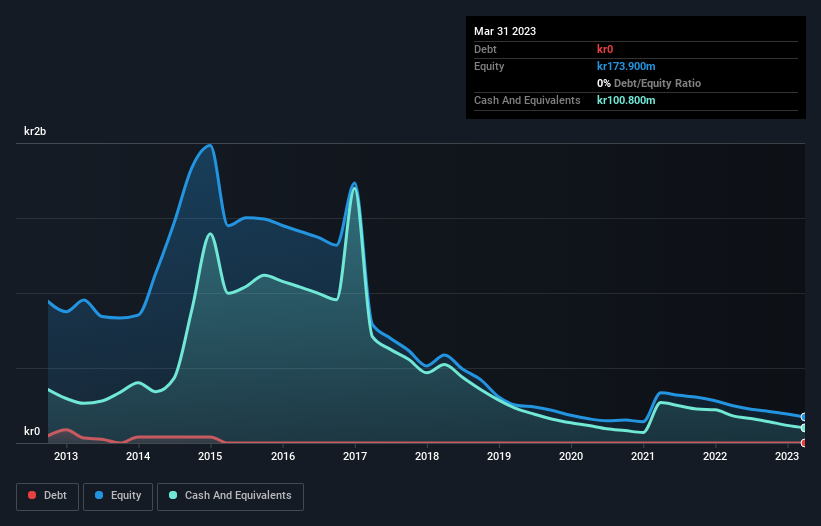Image resolution: width=821 pixels, height=526 pixels.
Task: Select the teal Cash endpoint marker
Action: coord(804,428)
